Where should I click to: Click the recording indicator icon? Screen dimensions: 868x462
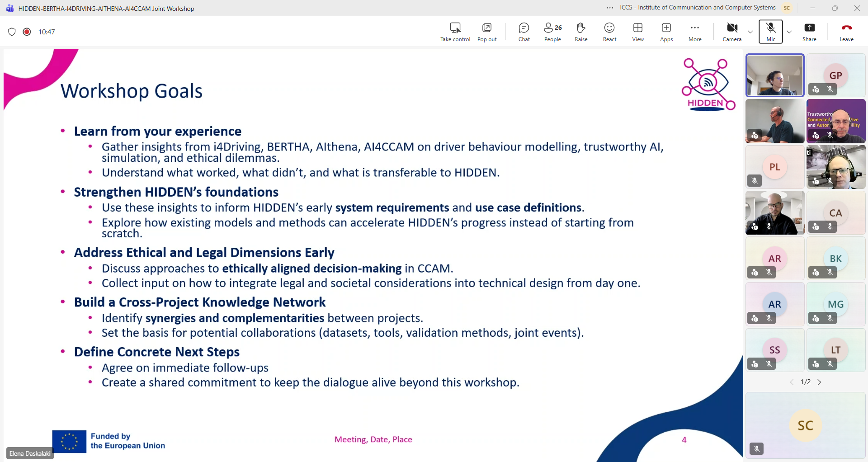[27, 32]
